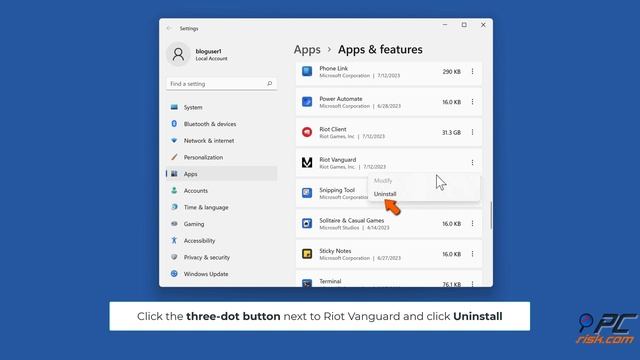The width and height of the screenshot is (640, 360).
Task: Click the Power Automate app name
Action: point(341,99)
